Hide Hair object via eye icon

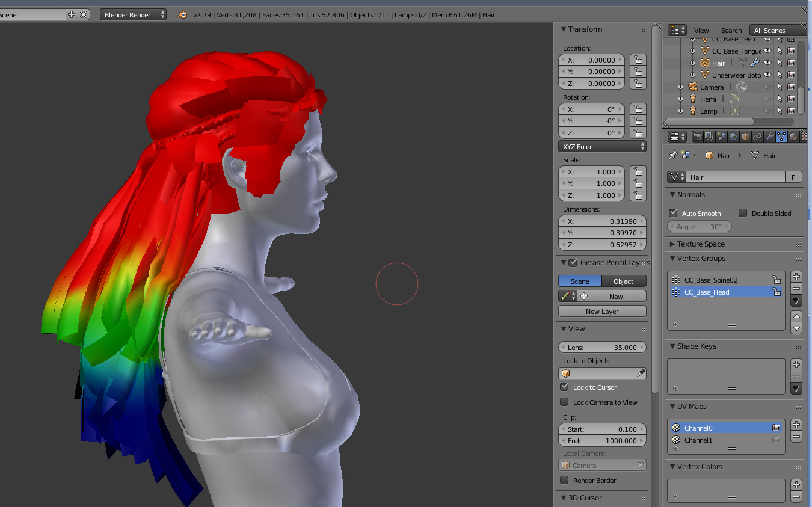pyautogui.click(x=767, y=63)
